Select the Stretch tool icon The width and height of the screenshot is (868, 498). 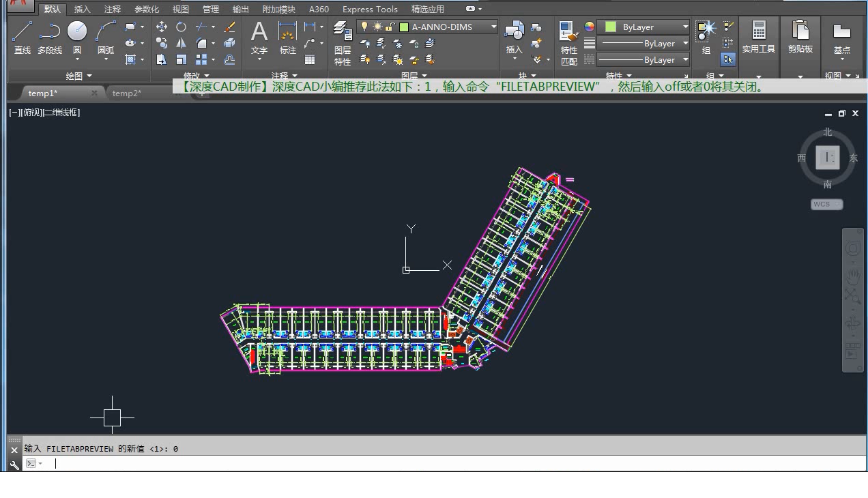(162, 59)
